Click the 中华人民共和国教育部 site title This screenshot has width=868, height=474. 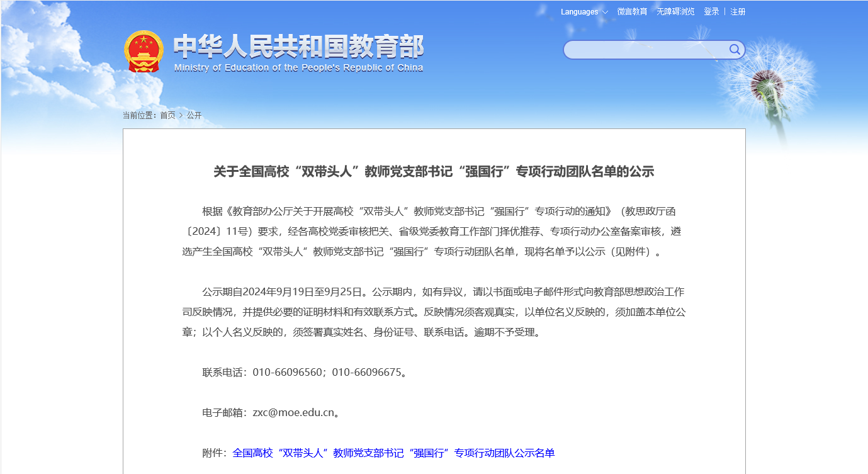(298, 46)
